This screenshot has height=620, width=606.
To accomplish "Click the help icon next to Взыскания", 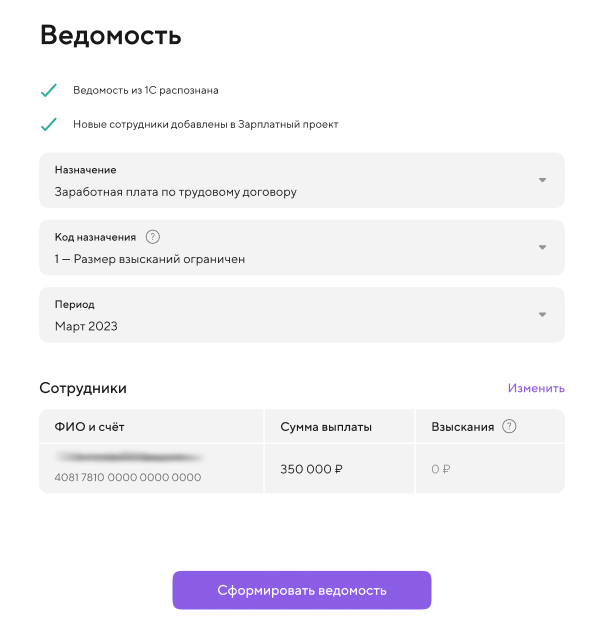I will coord(509,426).
